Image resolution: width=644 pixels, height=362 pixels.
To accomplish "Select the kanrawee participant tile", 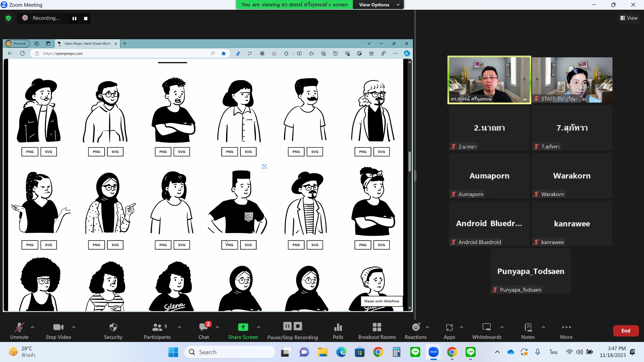I will (572, 224).
